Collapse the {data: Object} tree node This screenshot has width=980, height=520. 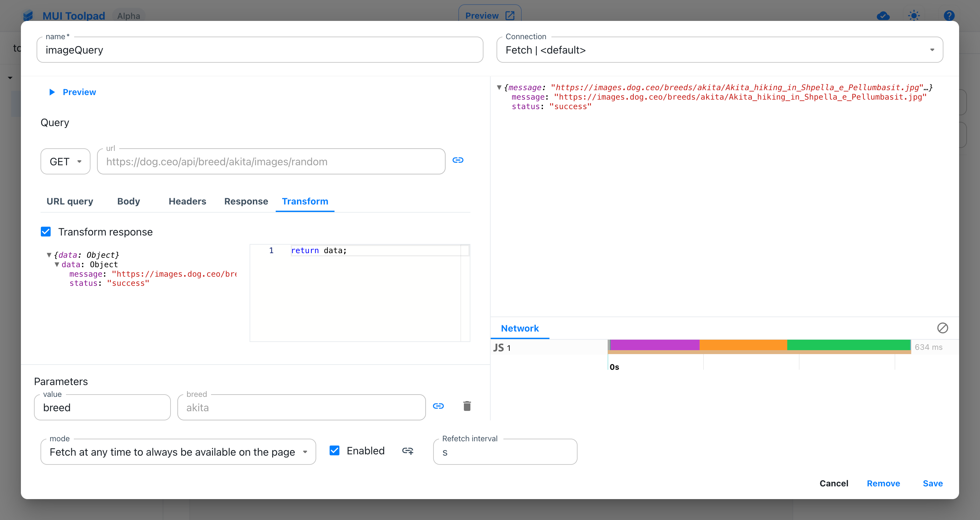click(49, 255)
